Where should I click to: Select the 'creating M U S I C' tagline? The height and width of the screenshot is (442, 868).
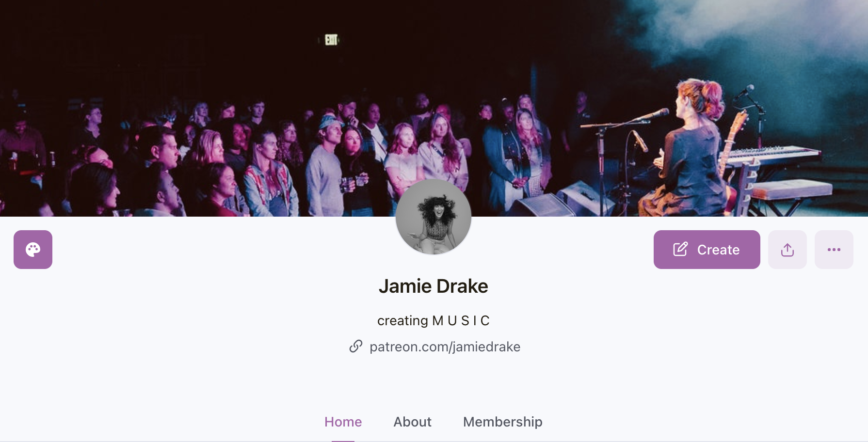(434, 320)
